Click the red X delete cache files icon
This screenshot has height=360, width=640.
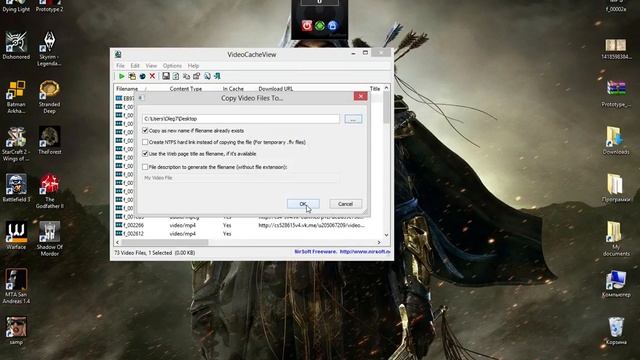tap(152, 76)
